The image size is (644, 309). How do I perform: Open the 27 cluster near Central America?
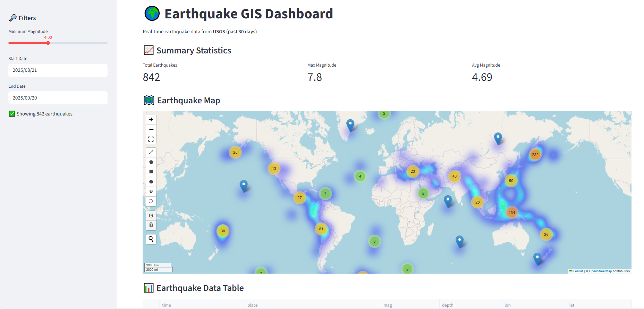coord(299,198)
